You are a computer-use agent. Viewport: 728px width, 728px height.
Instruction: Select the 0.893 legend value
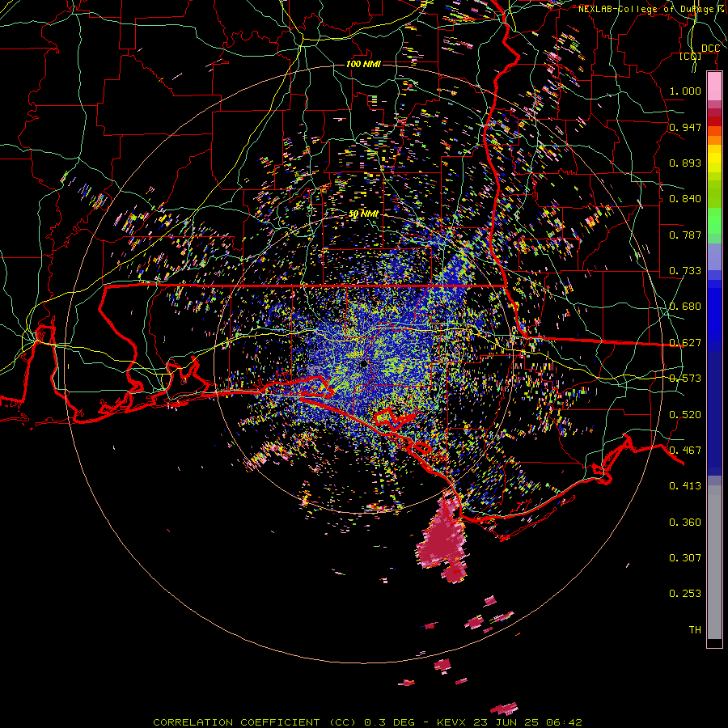(x=685, y=163)
